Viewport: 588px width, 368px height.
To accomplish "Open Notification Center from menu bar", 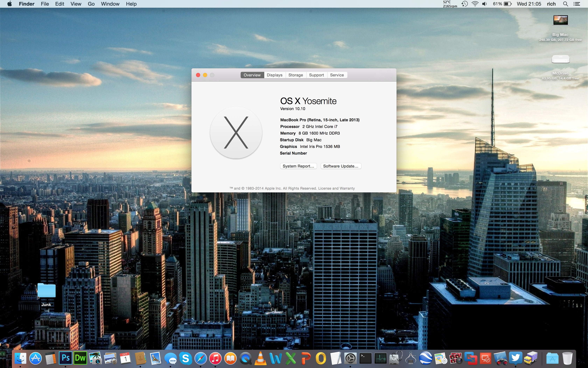I will click(577, 4).
